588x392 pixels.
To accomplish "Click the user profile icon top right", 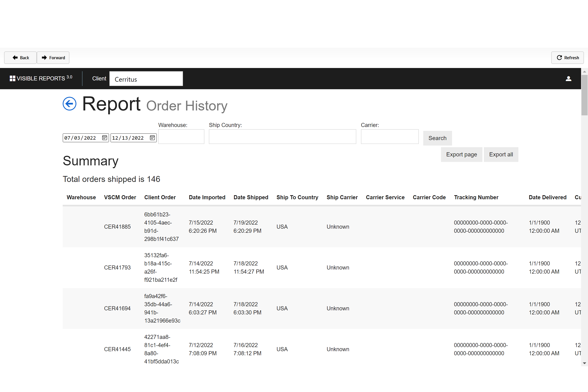I will pyautogui.click(x=568, y=79).
